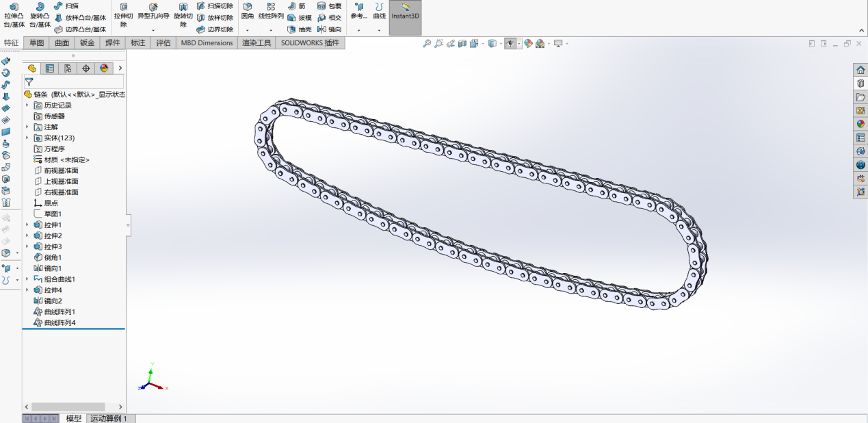Expand the 历史记录 tree node
This screenshot has width=868, height=423.
pyautogui.click(x=28, y=105)
